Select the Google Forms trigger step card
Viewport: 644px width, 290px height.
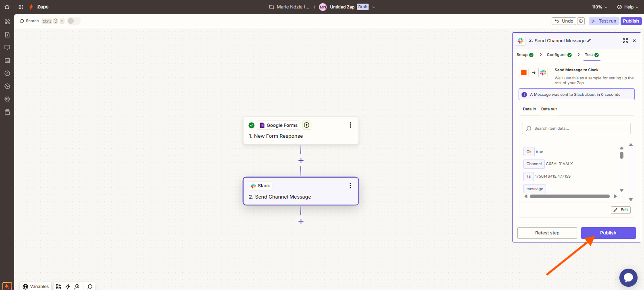click(x=301, y=130)
